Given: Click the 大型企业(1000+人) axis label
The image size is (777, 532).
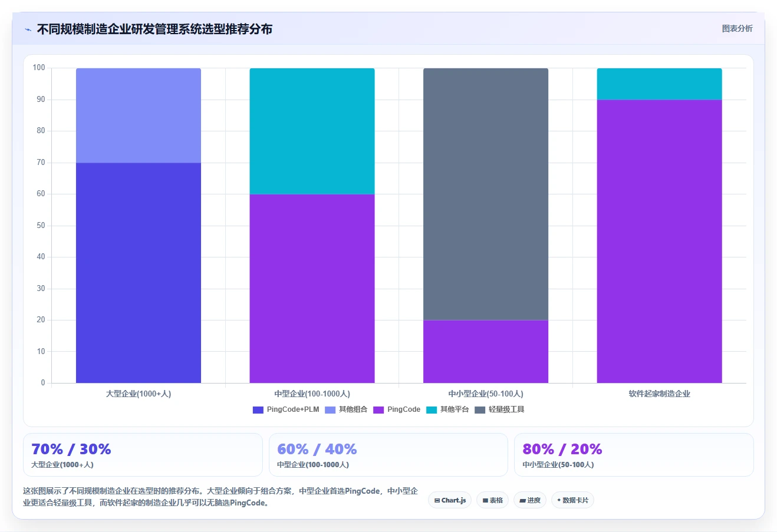Looking at the screenshot, I should point(139,394).
